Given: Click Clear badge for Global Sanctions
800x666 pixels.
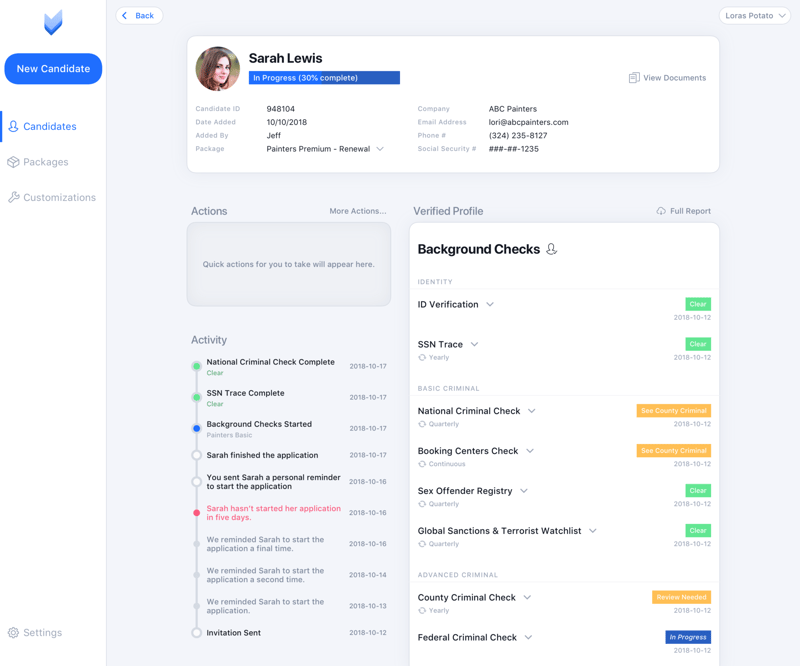Looking at the screenshot, I should coord(698,531).
